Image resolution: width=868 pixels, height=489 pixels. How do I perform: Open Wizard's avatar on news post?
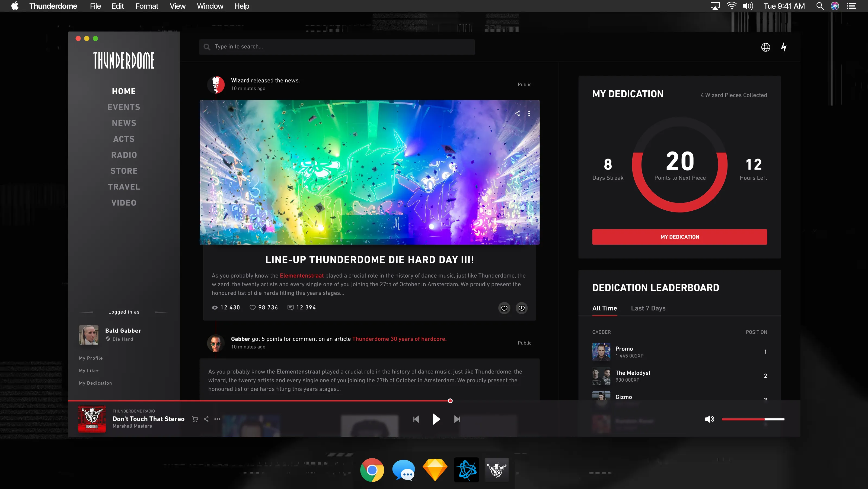pos(216,85)
